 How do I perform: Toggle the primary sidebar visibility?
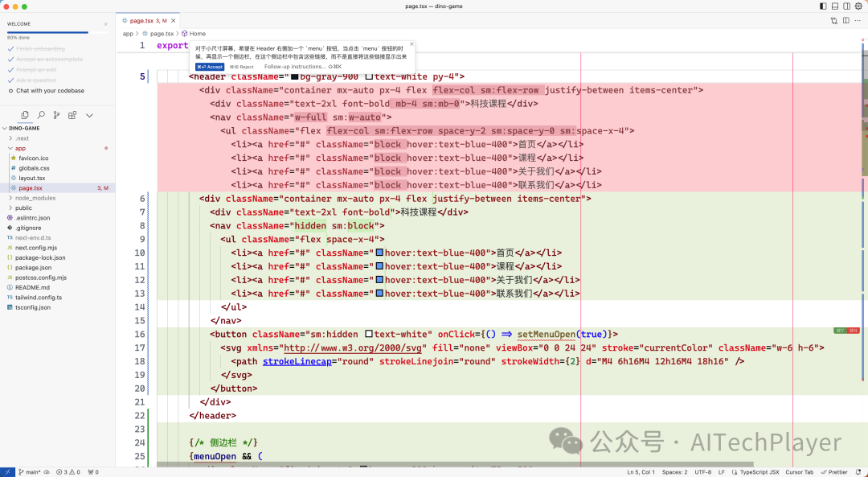(823, 6)
